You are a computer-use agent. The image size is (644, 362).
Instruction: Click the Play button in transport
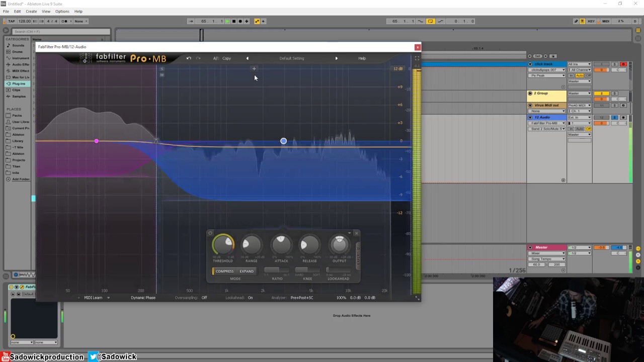227,21
